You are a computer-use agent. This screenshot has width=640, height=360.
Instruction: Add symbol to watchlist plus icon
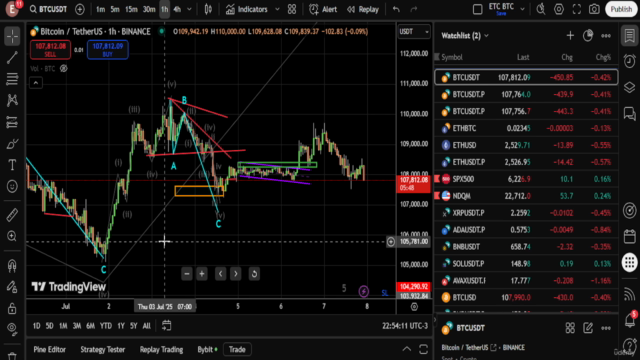tap(570, 36)
